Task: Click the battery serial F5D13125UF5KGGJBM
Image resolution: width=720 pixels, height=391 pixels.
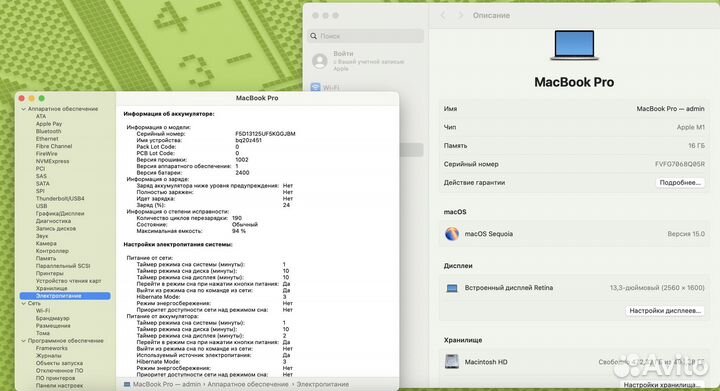Action: pos(265,134)
